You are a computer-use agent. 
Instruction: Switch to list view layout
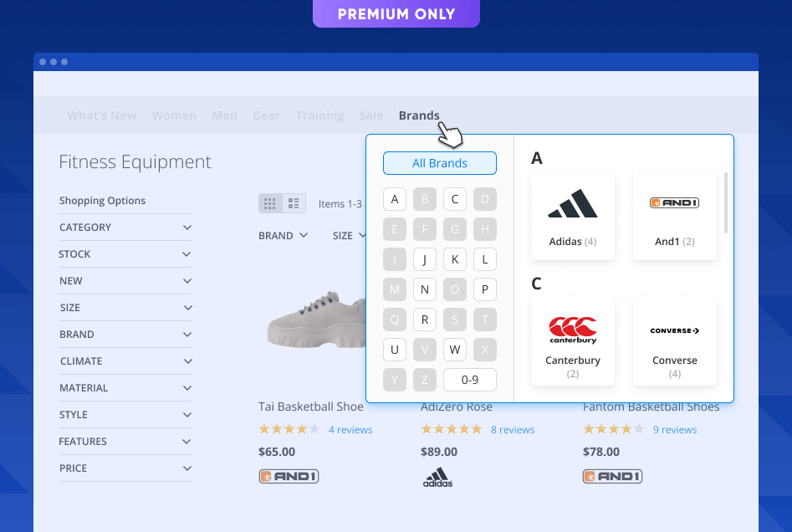point(294,202)
